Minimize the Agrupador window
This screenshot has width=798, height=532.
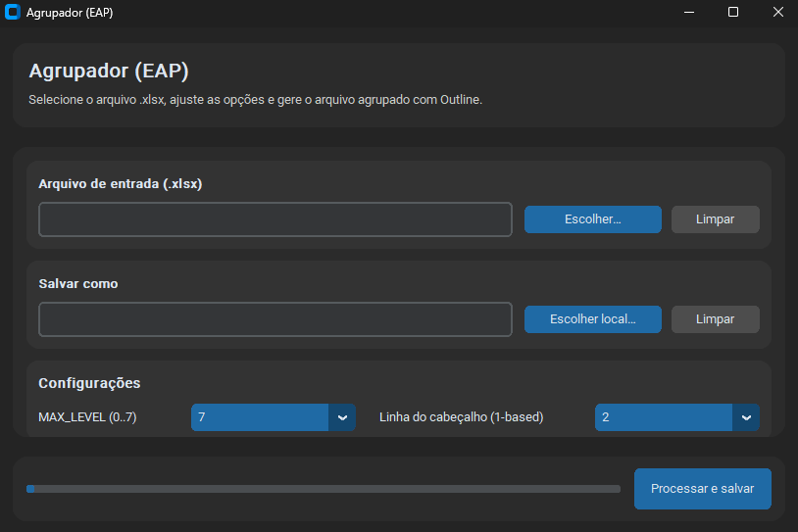[x=689, y=12]
